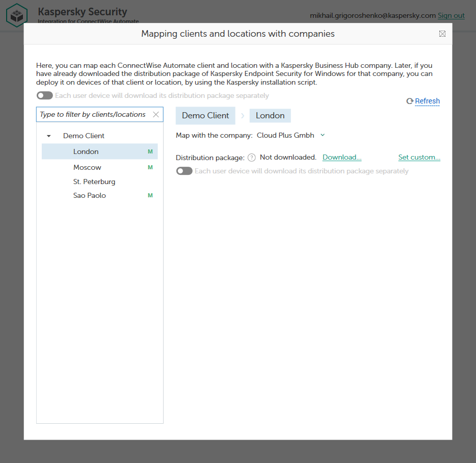The width and height of the screenshot is (476, 463).
Task: Clear the filter using the X icon
Action: point(155,114)
